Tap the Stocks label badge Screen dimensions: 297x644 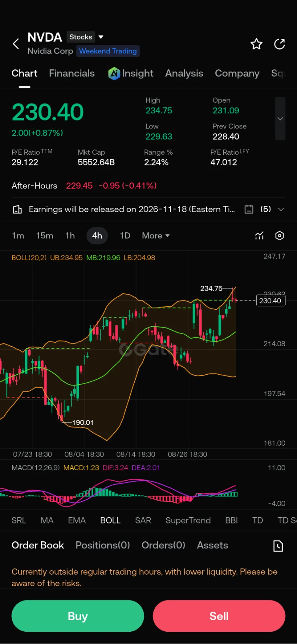[x=81, y=37]
